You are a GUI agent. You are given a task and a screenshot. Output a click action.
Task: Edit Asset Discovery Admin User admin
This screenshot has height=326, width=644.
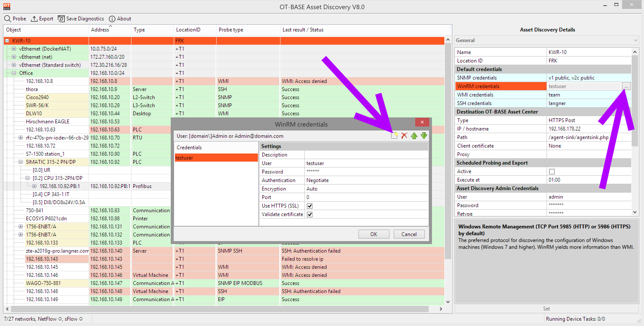click(x=588, y=196)
